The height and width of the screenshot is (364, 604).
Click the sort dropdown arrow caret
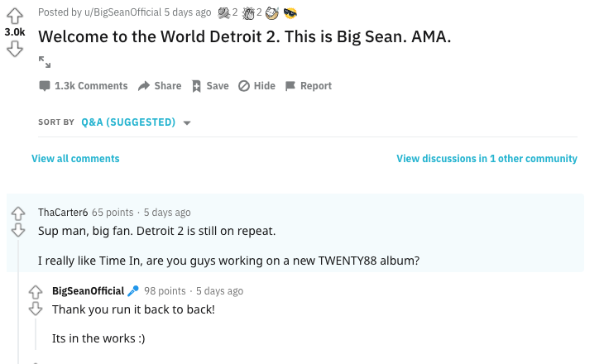[x=187, y=123]
